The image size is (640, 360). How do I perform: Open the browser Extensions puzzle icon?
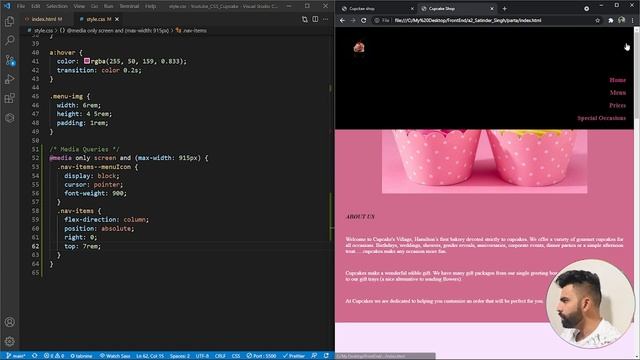(x=611, y=20)
